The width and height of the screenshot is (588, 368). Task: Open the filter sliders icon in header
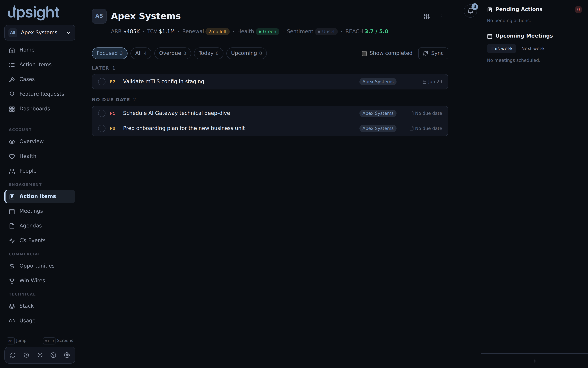426,16
